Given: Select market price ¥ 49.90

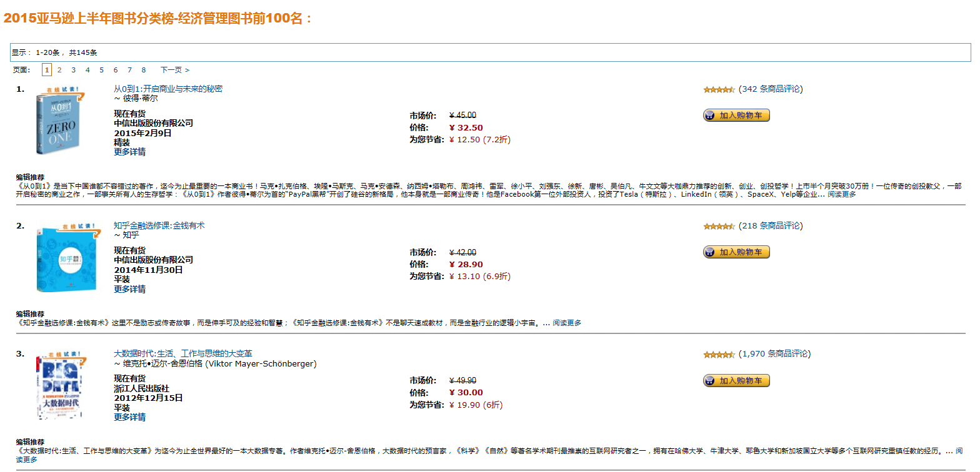Looking at the screenshot, I should click(x=462, y=380).
